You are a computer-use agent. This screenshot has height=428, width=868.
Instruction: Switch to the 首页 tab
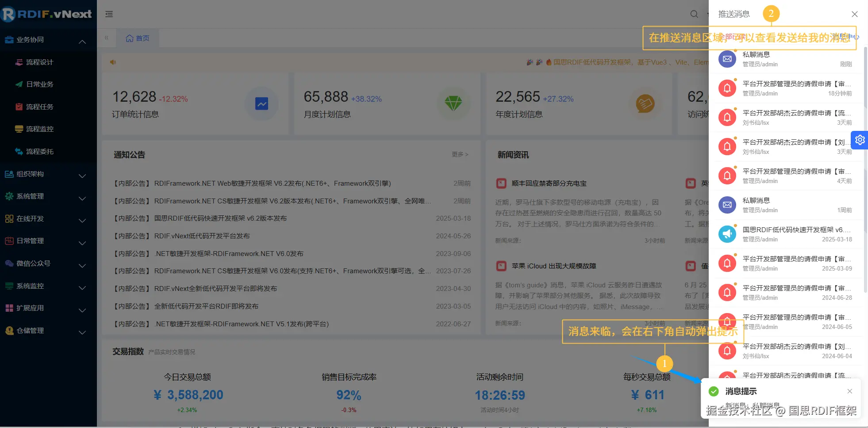pyautogui.click(x=138, y=38)
